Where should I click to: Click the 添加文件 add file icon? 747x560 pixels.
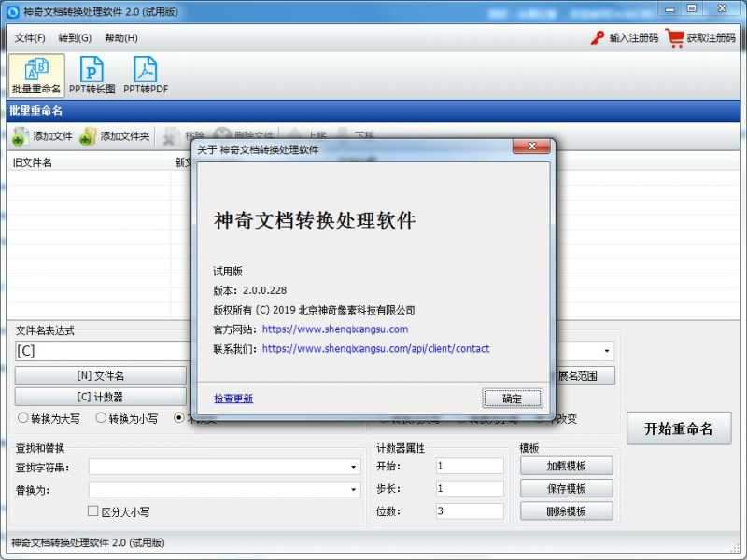click(x=21, y=136)
